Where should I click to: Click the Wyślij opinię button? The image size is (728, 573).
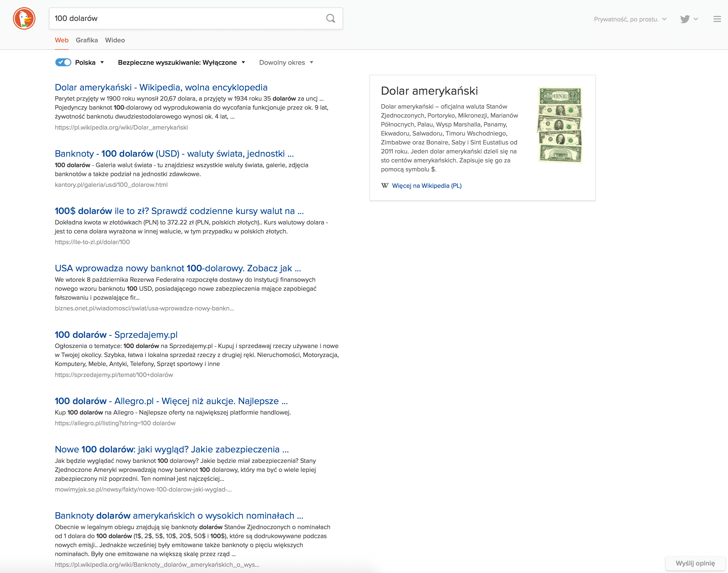click(695, 563)
